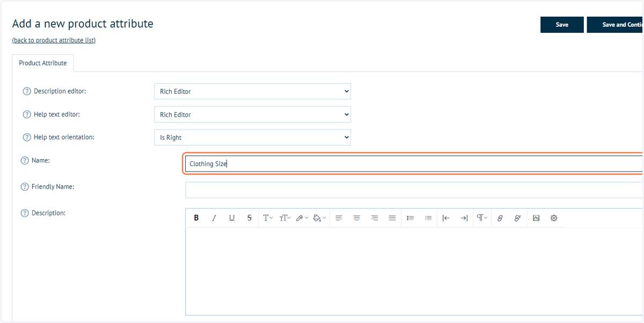Click the Name input field
The image size is (644, 323).
point(414,164)
